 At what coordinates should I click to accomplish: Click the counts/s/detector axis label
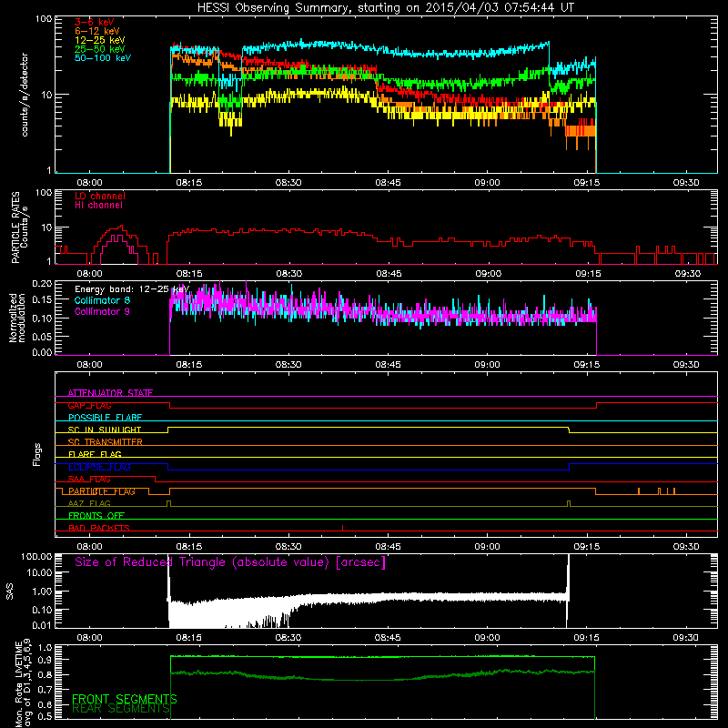(x=25, y=95)
